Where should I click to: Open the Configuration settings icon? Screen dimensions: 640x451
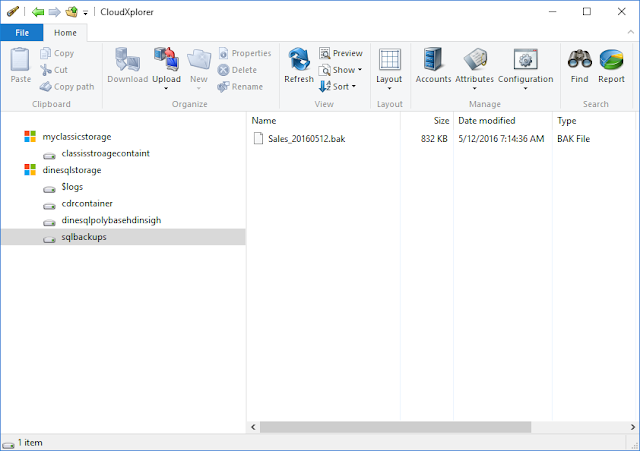coord(526,60)
